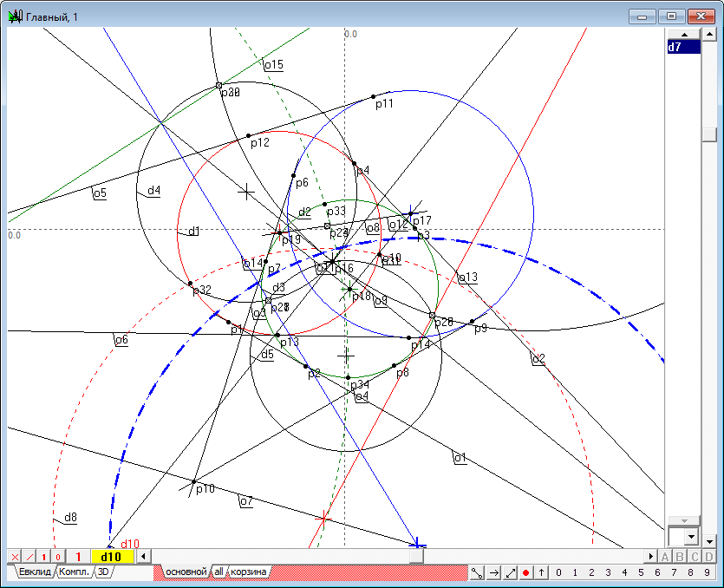Switch to the 3D tab
Screen dimensions: 724x588
coord(103,572)
